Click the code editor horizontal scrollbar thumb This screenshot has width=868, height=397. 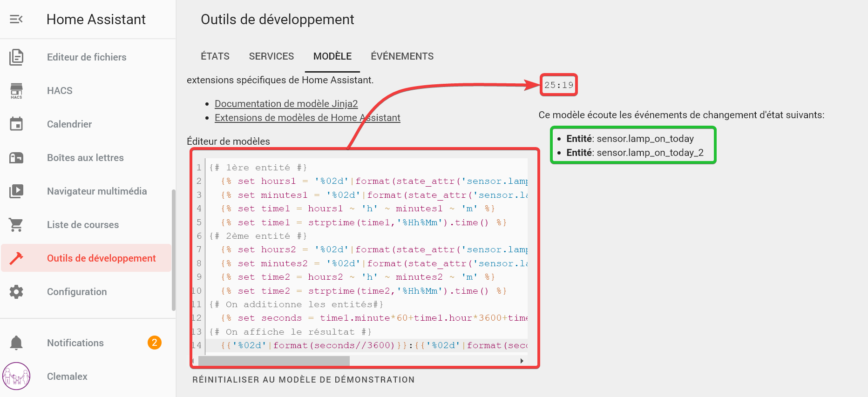pos(274,361)
